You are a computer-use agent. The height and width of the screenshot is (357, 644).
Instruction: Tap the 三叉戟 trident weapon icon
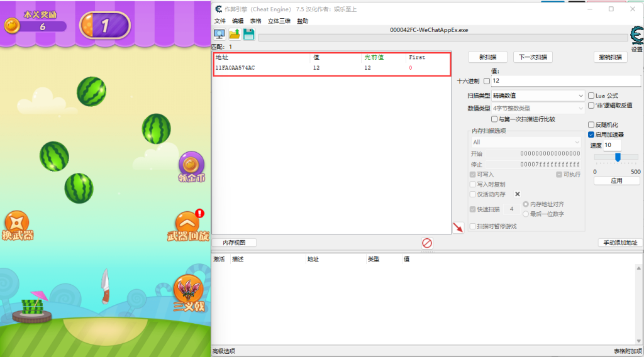point(189,294)
